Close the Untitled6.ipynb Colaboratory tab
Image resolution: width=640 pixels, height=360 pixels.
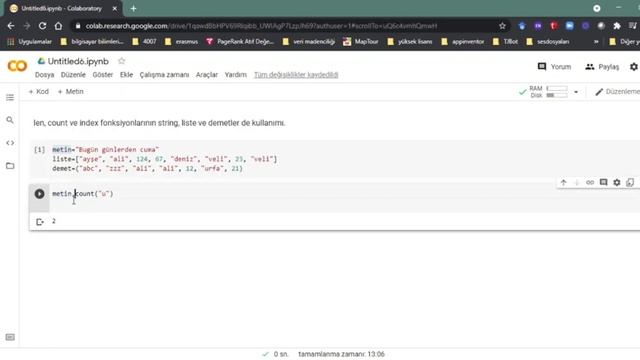click(x=115, y=9)
